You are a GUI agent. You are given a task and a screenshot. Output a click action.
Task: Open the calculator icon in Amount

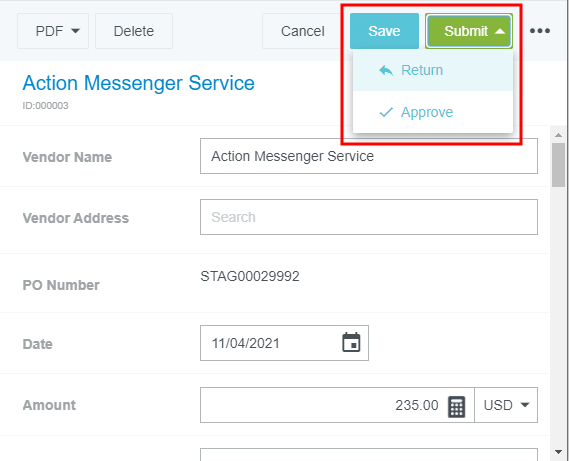coord(457,407)
